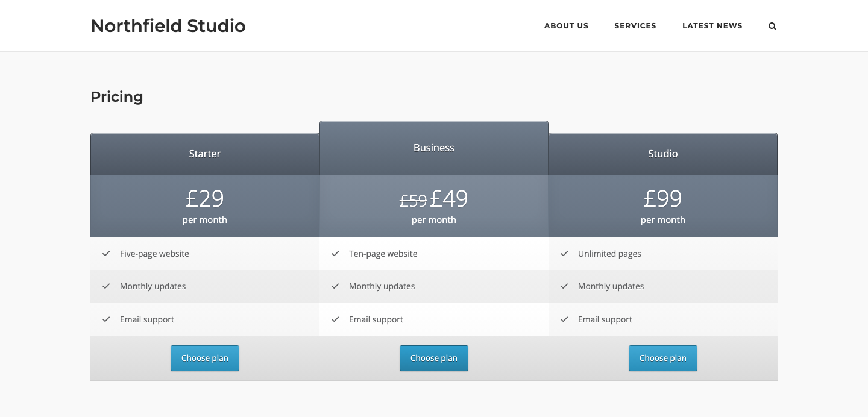Click checkmark beside Ten-page website
Screen dimensions: 868x417
(335, 254)
